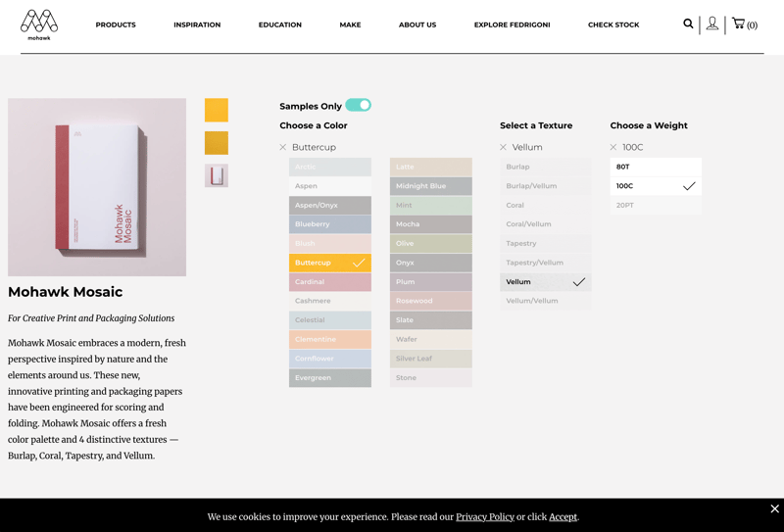This screenshot has width=784, height=532.
Task: Choose the Cornflower color
Action: pos(330,359)
